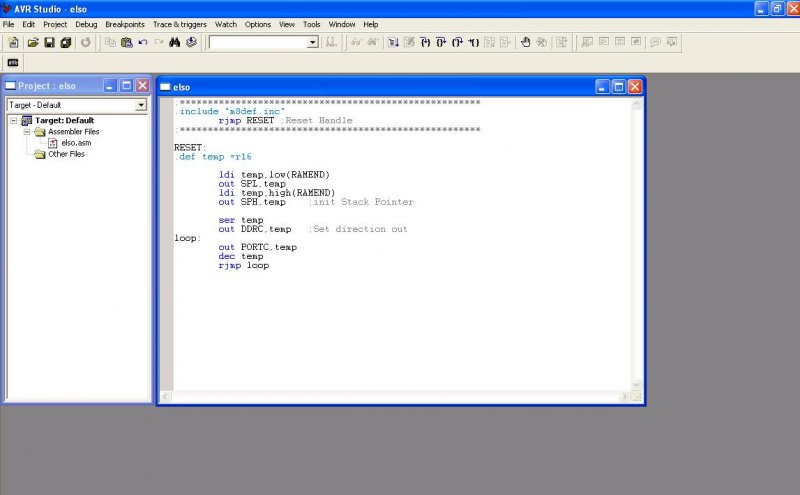Click the ';init Stack Pointer' comment

click(x=361, y=202)
